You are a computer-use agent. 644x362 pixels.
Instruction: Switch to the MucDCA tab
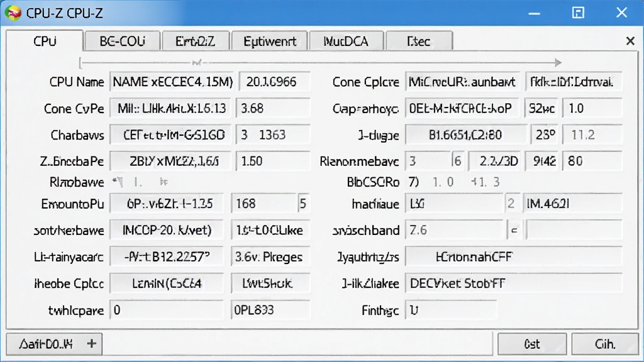tap(346, 41)
